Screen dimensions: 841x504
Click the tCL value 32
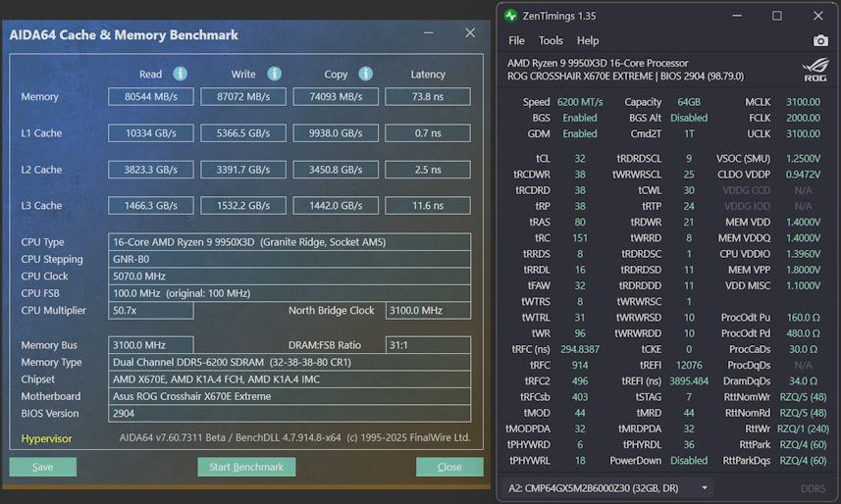[580, 159]
